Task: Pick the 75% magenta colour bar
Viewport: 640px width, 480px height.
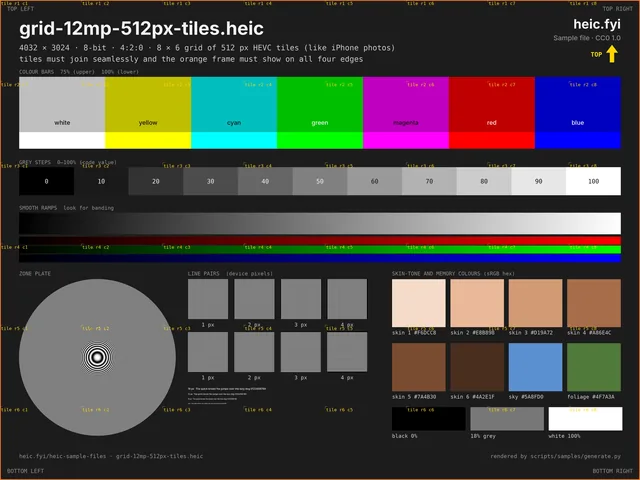Action: pos(406,104)
